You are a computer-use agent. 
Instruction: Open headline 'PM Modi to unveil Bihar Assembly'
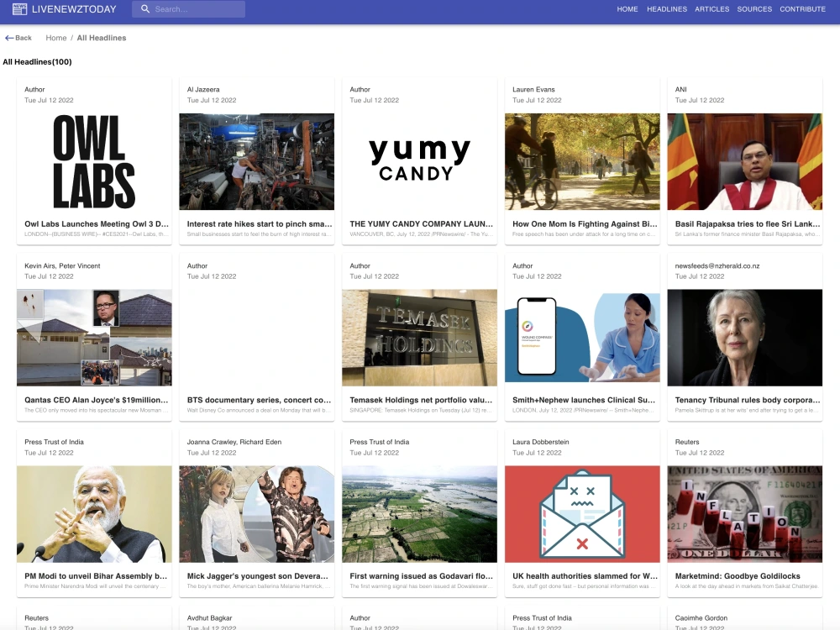pyautogui.click(x=96, y=576)
